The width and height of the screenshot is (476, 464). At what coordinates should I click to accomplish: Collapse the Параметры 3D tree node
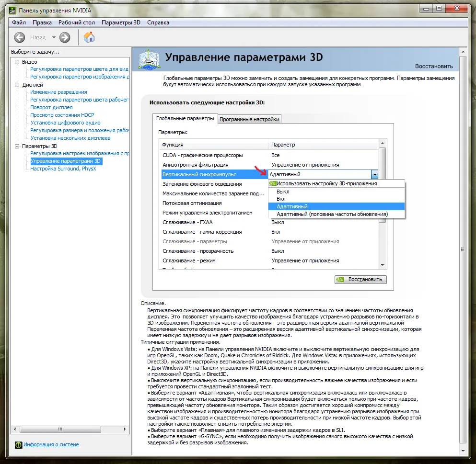(17, 146)
